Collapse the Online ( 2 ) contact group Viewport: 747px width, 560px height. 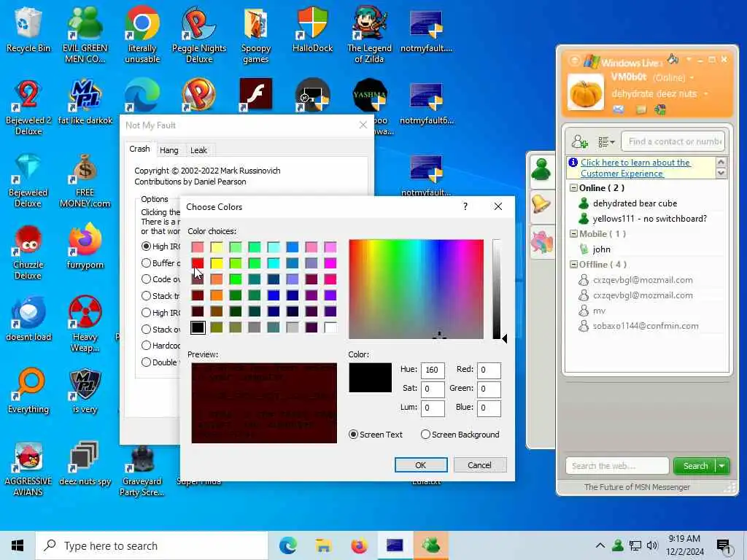pyautogui.click(x=573, y=187)
